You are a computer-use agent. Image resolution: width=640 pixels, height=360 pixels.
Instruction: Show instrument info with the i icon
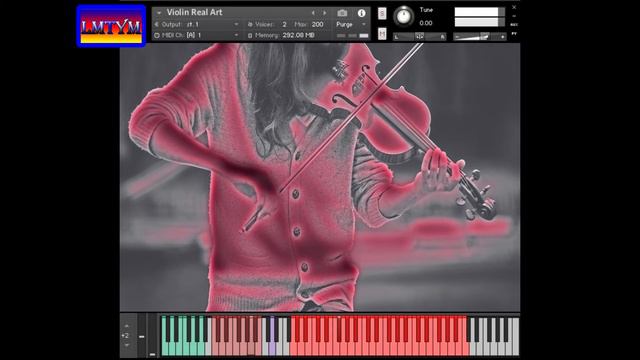pos(361,13)
